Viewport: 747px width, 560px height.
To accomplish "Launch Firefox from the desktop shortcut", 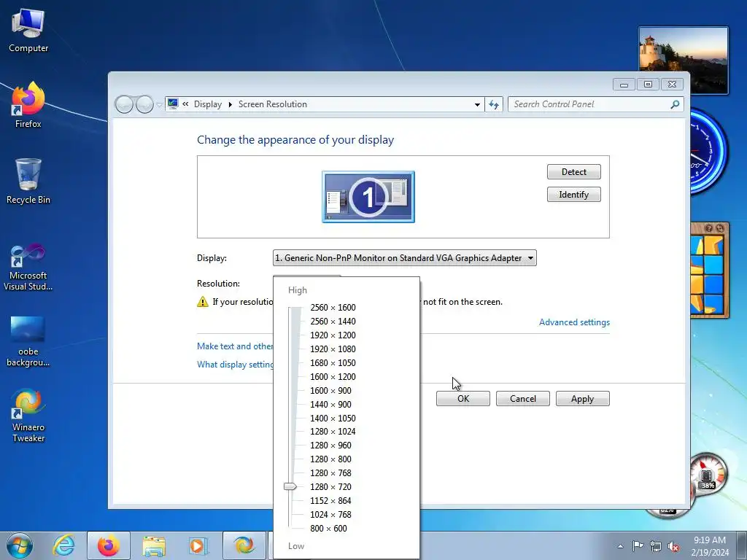I will (28, 105).
